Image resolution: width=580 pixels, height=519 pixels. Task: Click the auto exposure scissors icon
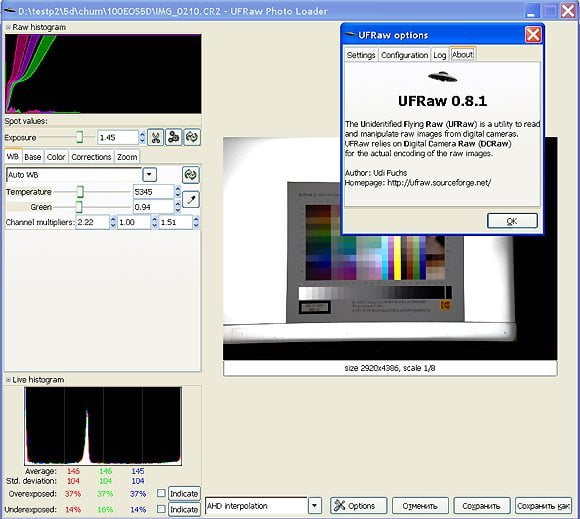coord(156,137)
